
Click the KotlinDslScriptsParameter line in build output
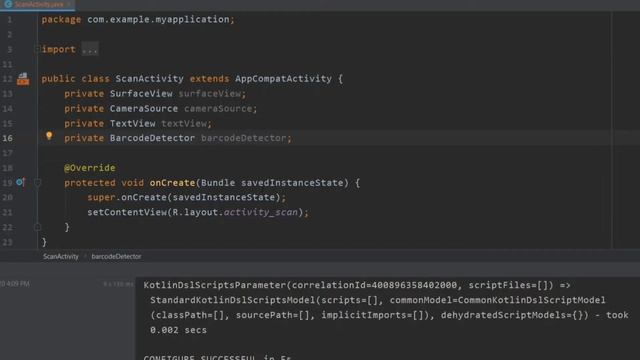pyautogui.click(x=357, y=285)
